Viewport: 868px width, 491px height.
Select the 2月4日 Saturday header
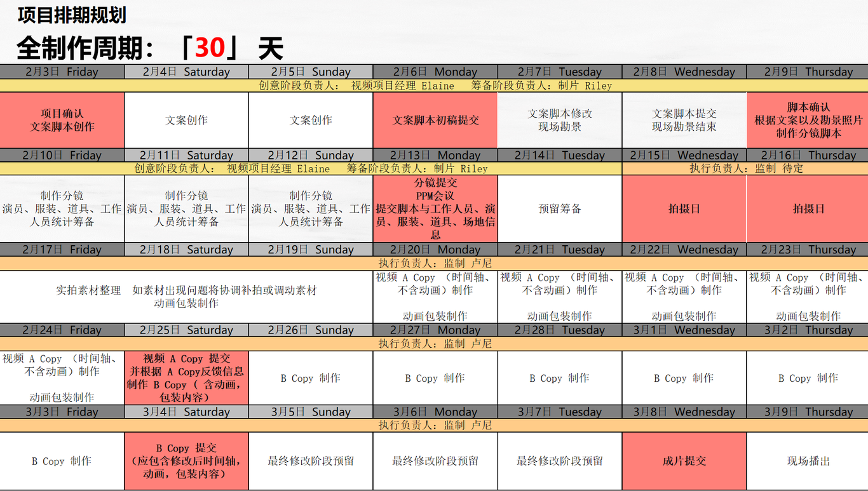(x=187, y=72)
